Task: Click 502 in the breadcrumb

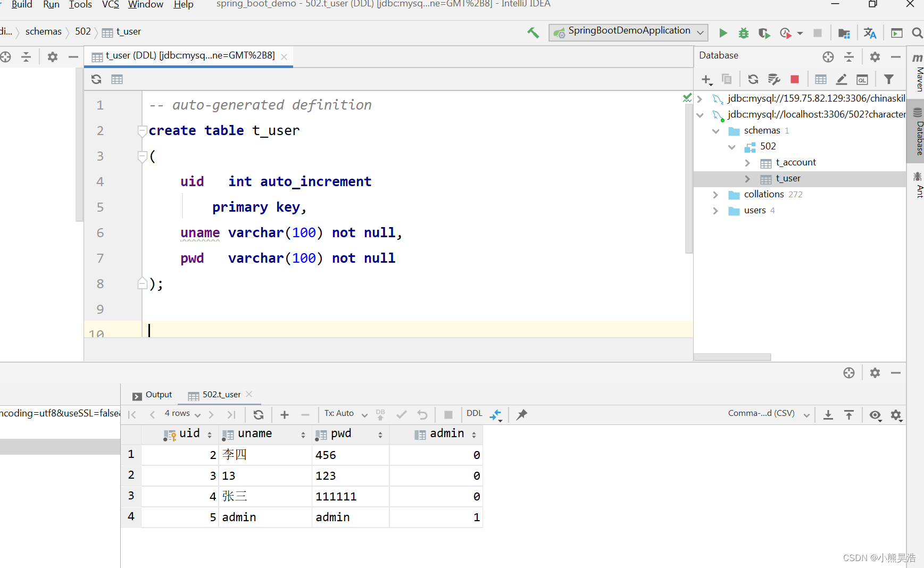Action: pyautogui.click(x=83, y=31)
